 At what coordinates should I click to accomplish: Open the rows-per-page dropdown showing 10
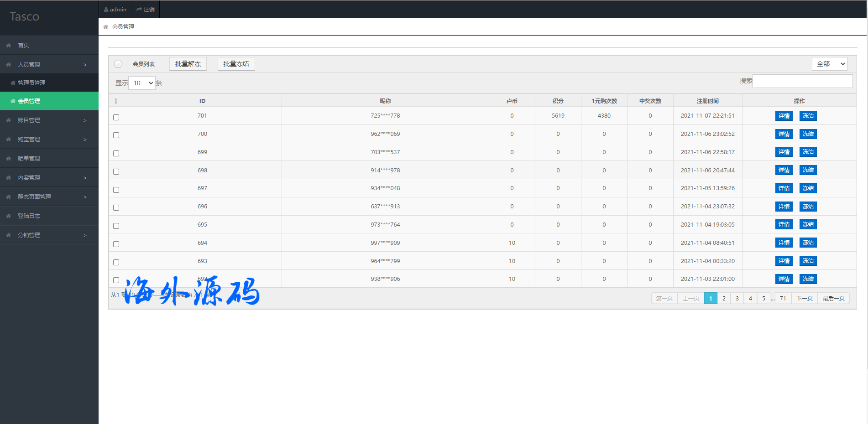click(142, 83)
